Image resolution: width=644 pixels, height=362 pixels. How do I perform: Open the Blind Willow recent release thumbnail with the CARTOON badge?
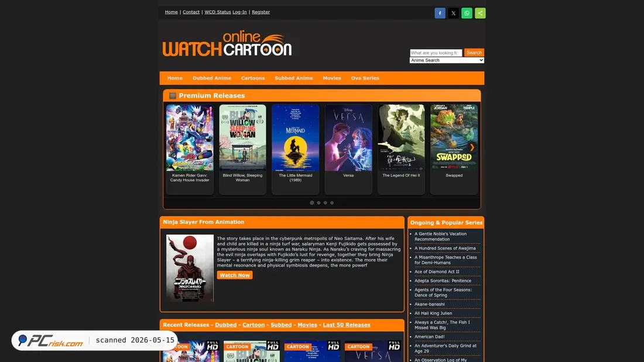coord(251,351)
